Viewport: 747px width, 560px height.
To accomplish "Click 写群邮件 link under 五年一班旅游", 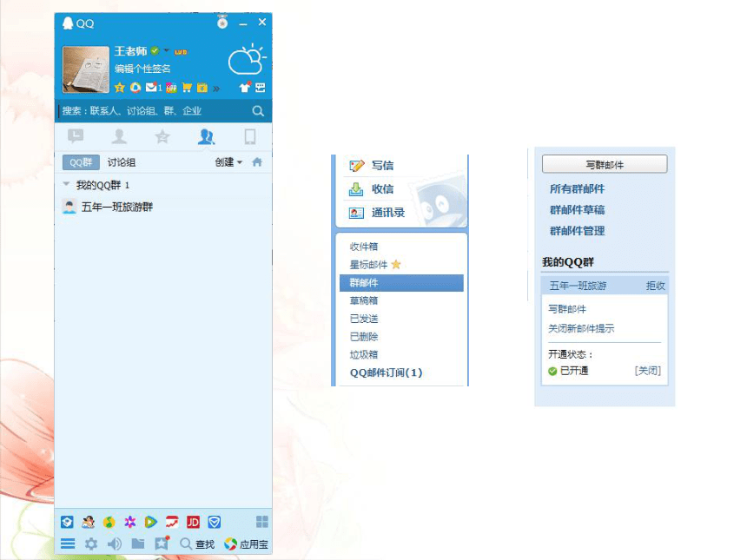I will pos(567,309).
